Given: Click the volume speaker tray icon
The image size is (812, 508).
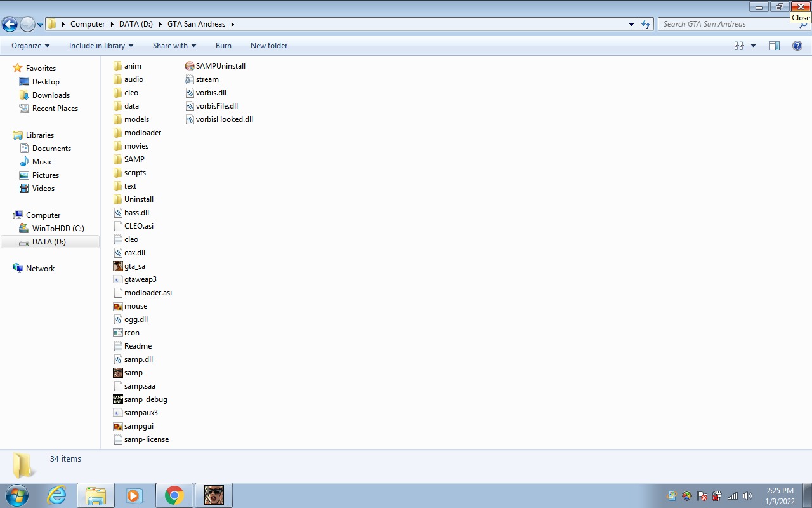Looking at the screenshot, I should (x=747, y=496).
